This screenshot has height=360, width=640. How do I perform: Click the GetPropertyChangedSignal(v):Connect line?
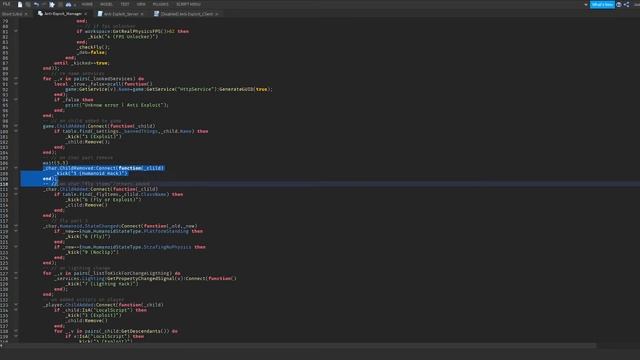point(145,278)
